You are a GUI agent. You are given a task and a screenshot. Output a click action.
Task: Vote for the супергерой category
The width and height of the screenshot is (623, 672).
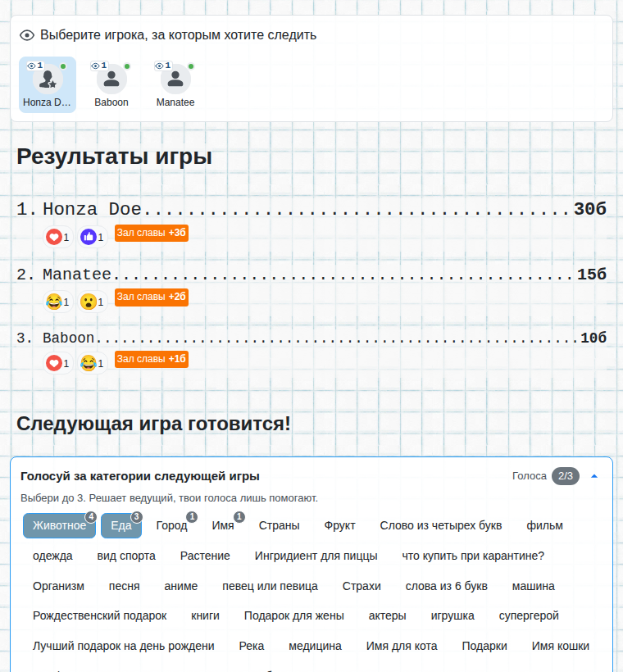[529, 615]
